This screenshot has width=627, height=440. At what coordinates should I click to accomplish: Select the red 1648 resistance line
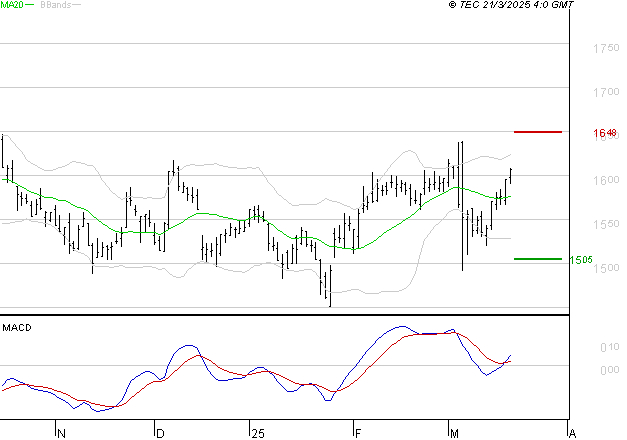click(537, 132)
